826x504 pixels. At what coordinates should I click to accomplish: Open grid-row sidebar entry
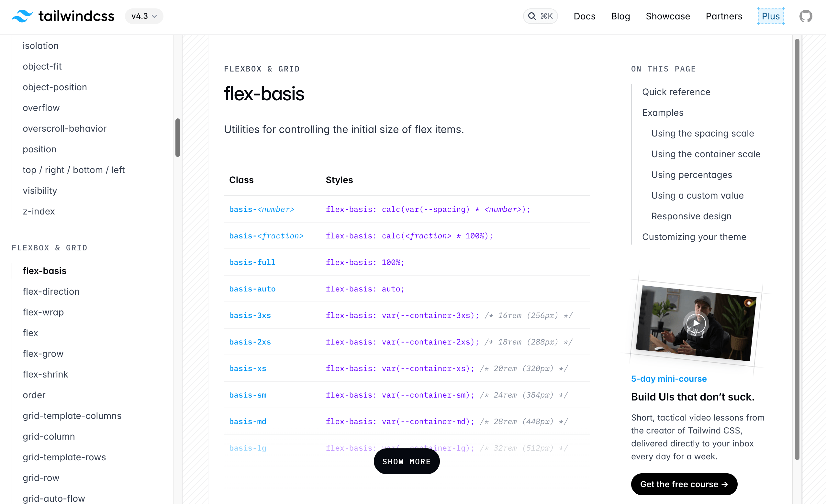41,478
